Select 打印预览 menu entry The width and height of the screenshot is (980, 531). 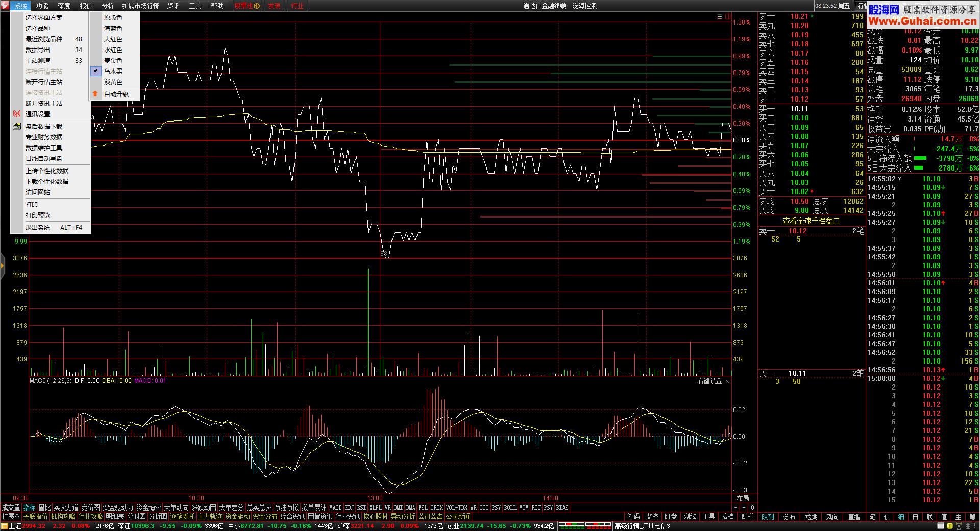51,215
